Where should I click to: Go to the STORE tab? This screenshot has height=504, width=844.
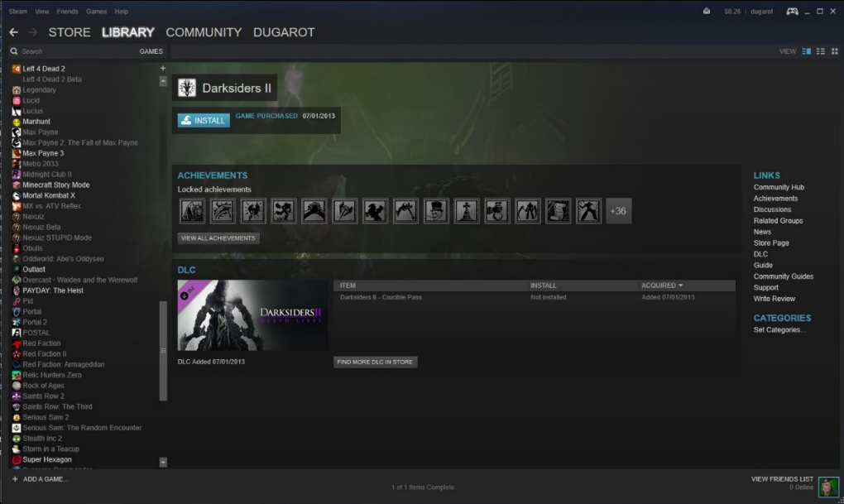point(70,32)
